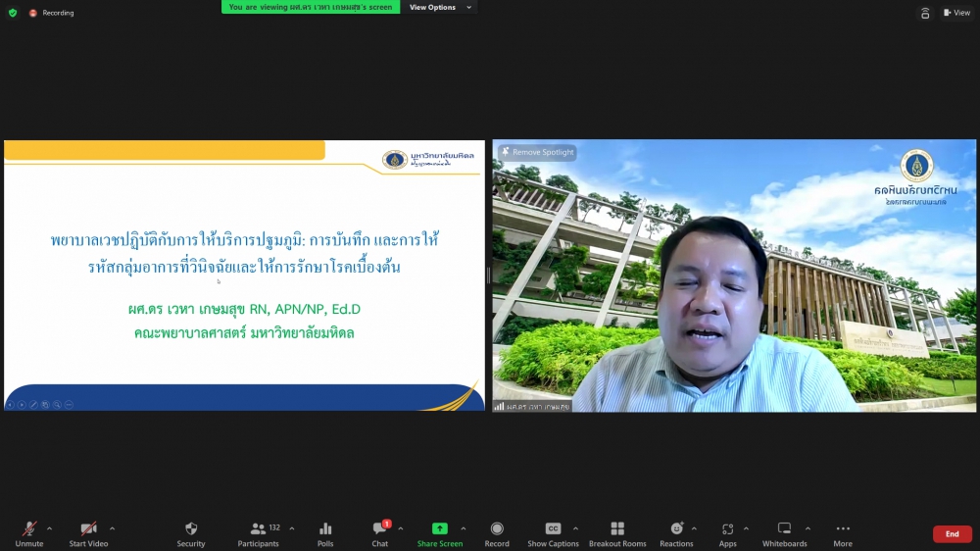
Task: Click the red End button
Action: click(952, 534)
